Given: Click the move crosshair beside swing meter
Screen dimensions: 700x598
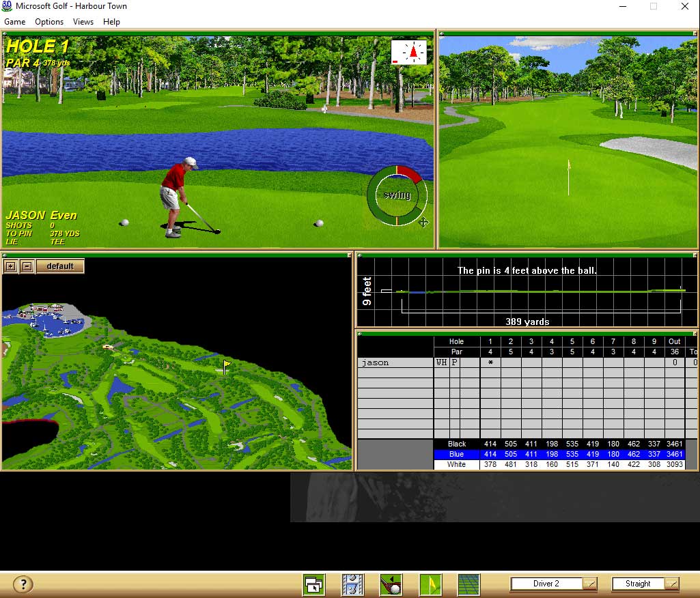Looking at the screenshot, I should click(423, 222).
